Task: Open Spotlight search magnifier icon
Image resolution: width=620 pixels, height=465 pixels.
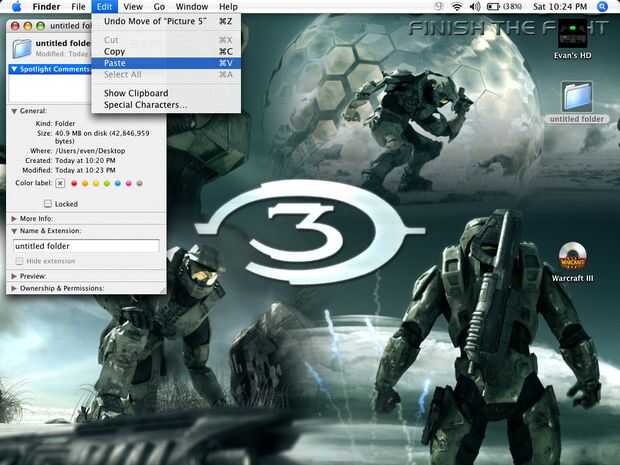Action: [601, 6]
